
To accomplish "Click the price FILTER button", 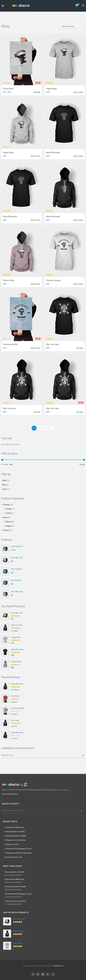I will 82,465.
